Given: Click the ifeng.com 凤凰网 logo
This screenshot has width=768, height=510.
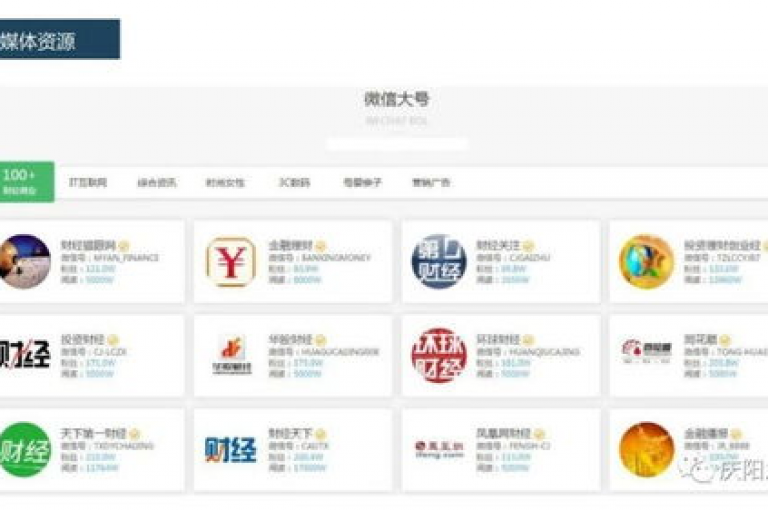Looking at the screenshot, I should [439, 450].
